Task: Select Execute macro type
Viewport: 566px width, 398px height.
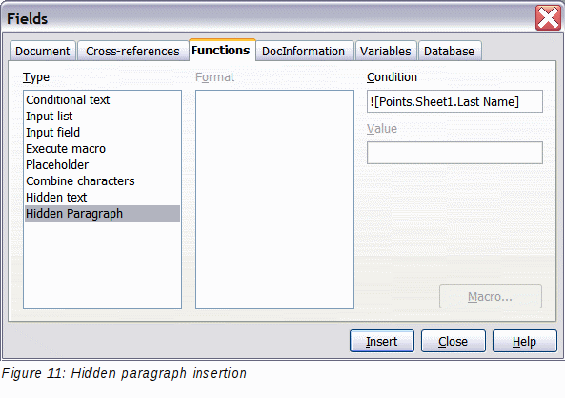Action: tap(102, 149)
